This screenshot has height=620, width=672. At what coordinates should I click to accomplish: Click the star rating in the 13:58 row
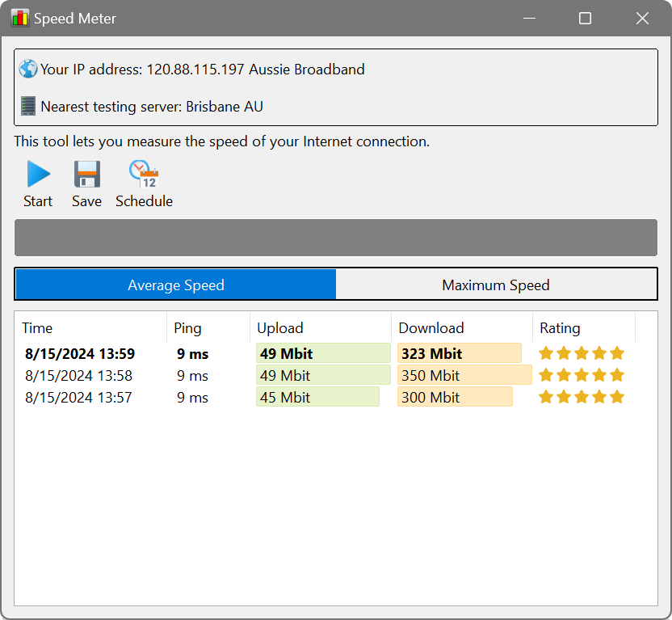pyautogui.click(x=582, y=375)
